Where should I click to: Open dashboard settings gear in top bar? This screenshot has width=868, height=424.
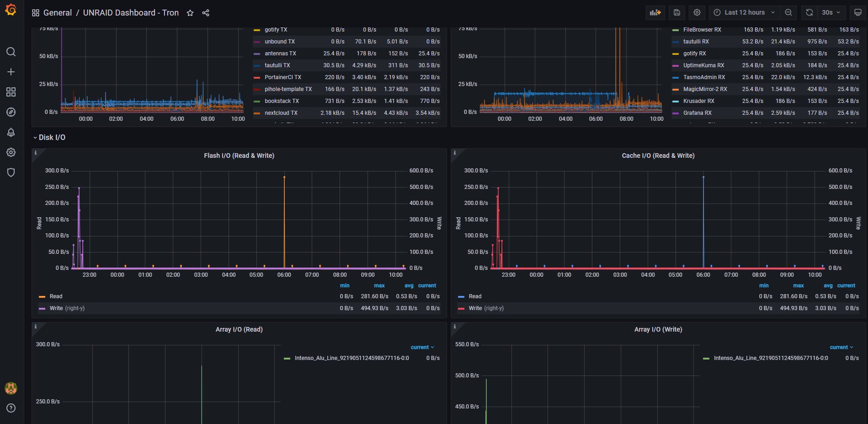coord(697,13)
